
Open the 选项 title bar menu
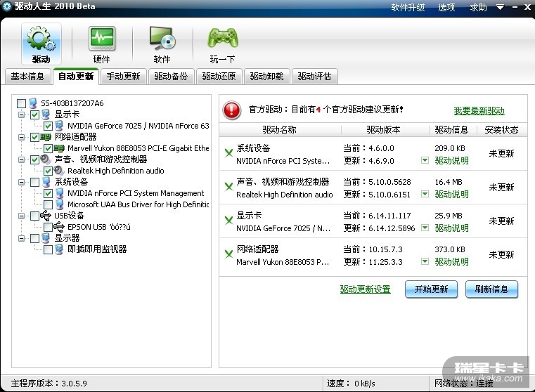(446, 8)
